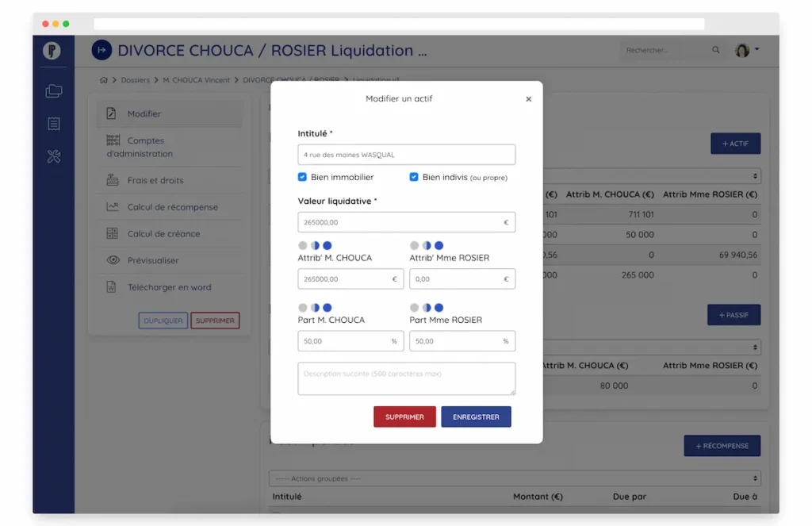Image resolution: width=812 pixels, height=526 pixels.
Task: Click the Description succinte text area
Action: pos(406,378)
